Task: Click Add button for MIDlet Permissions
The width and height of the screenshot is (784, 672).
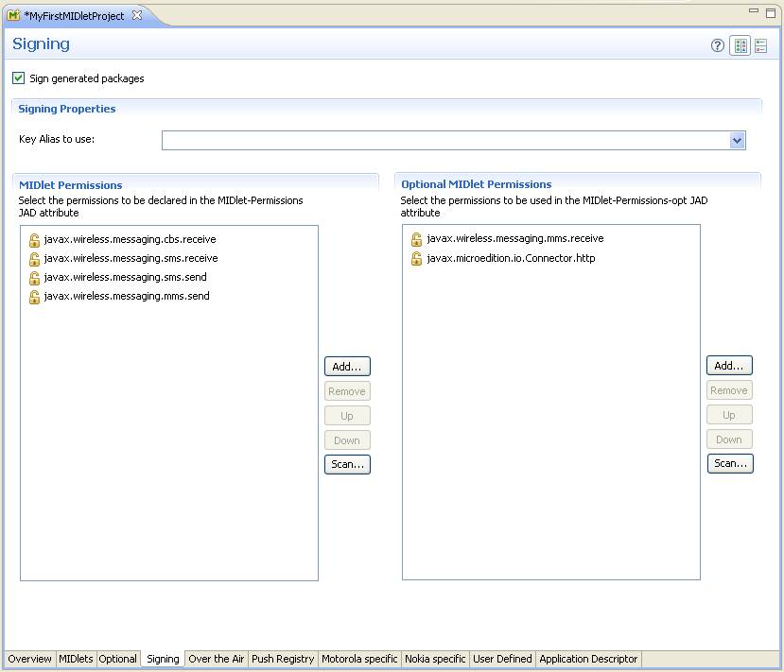Action: 347,367
